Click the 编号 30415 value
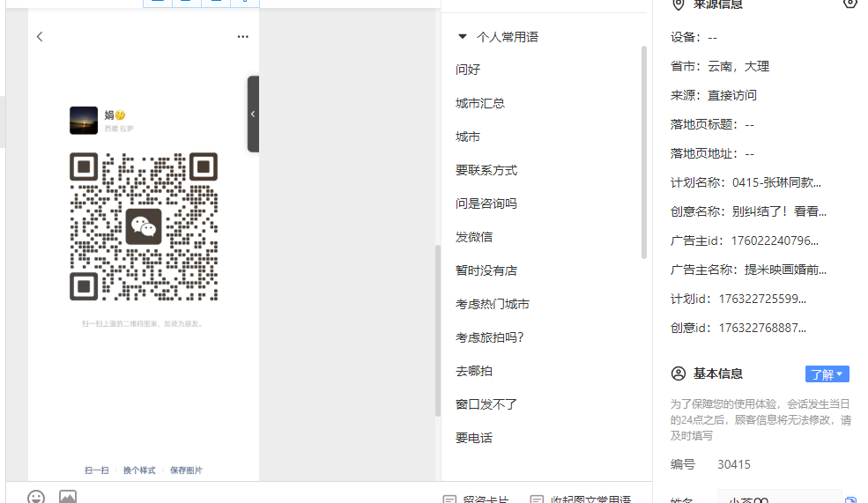Screen dimensions: 868x503 tap(734, 464)
